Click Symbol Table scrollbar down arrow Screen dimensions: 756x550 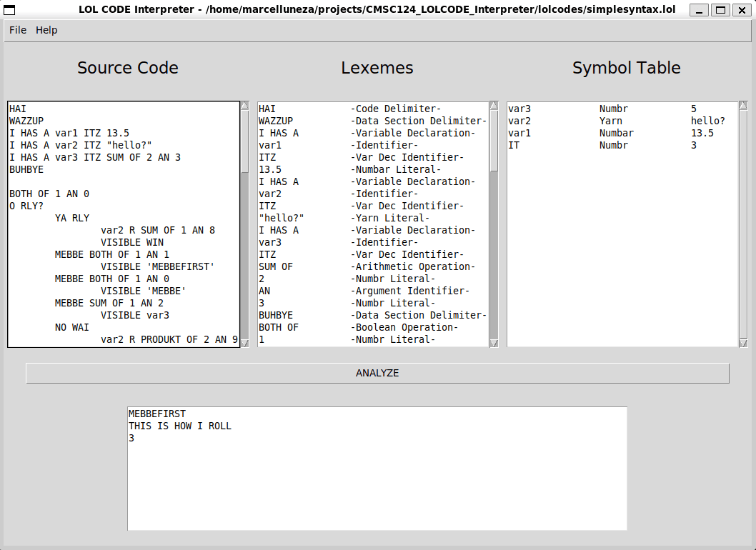point(743,343)
